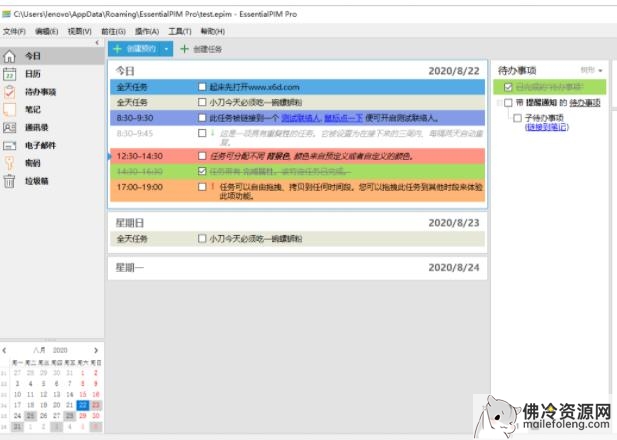
Task: Check the 8:30–9:30 linked contact task checkbox
Action: pyautogui.click(x=203, y=118)
